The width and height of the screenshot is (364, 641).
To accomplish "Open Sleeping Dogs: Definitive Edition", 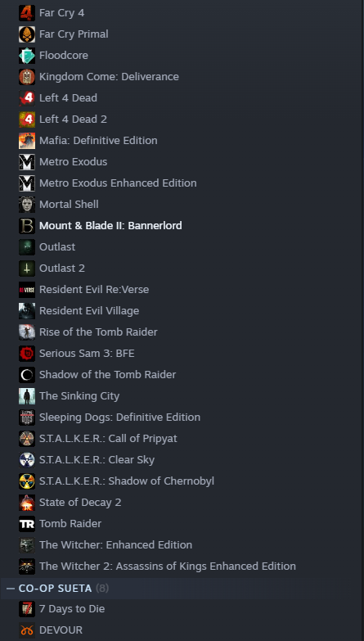I will (119, 417).
